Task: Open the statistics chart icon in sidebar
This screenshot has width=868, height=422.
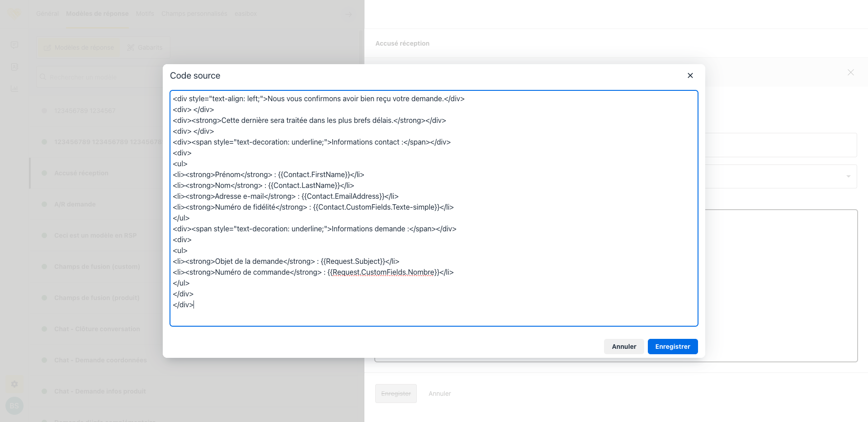Action: click(14, 89)
